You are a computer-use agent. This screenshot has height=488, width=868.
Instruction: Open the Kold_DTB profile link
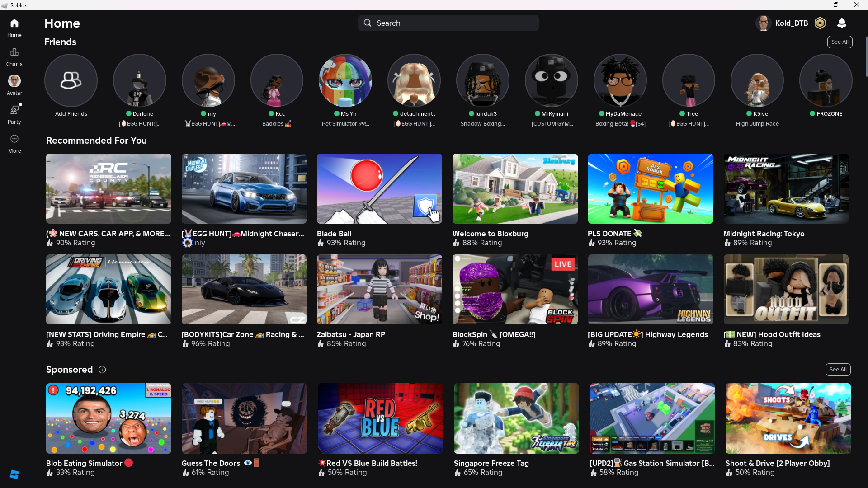791,23
